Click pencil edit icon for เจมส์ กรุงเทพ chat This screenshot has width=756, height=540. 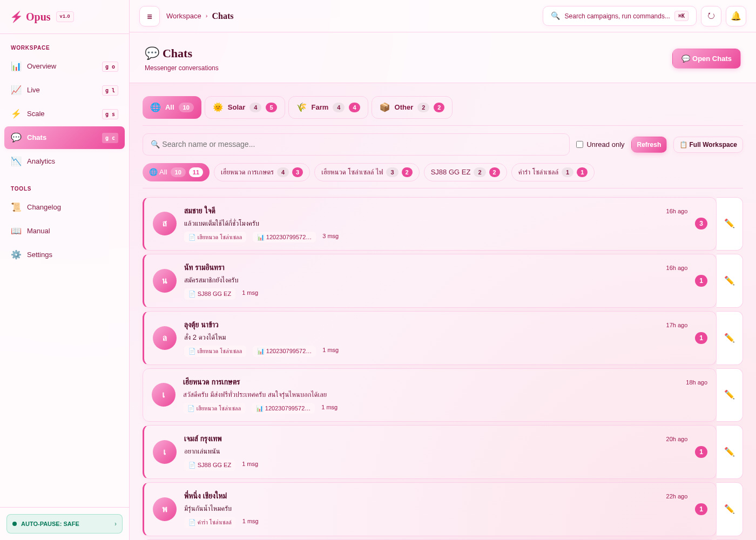(x=730, y=452)
